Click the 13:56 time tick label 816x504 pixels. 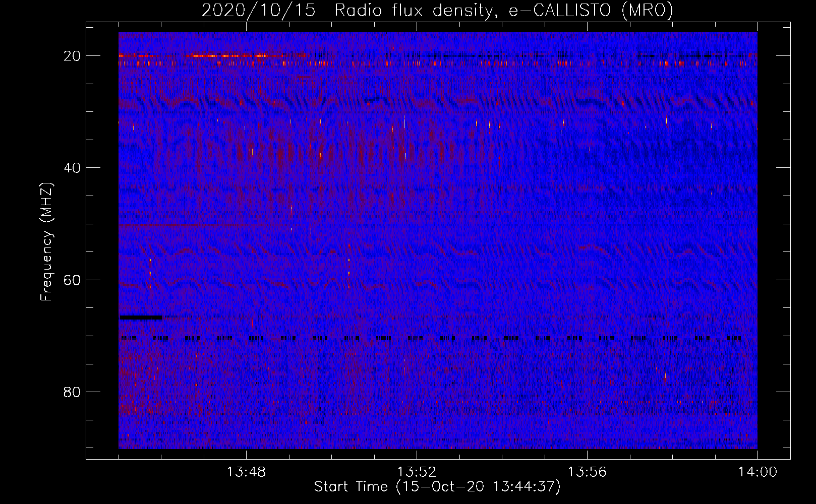click(x=587, y=472)
